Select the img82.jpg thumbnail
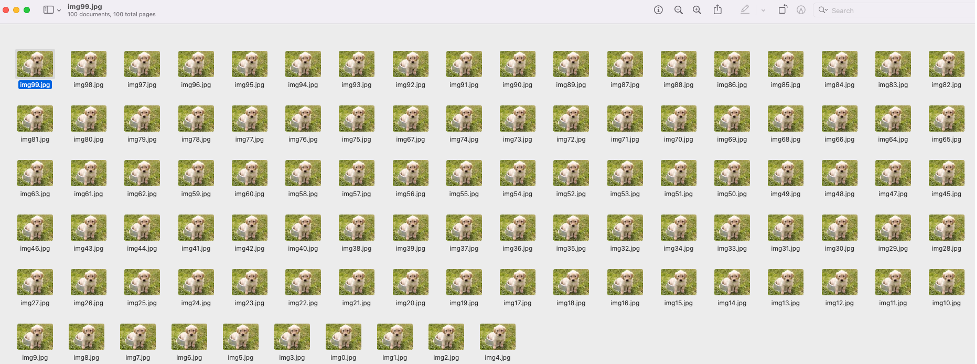This screenshot has width=977, height=364. click(x=946, y=64)
